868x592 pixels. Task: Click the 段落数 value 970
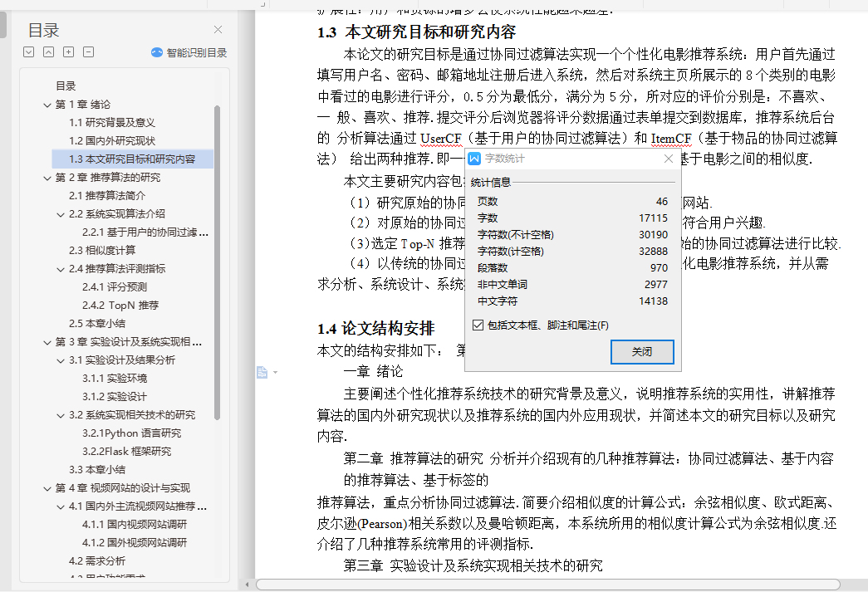(x=659, y=268)
